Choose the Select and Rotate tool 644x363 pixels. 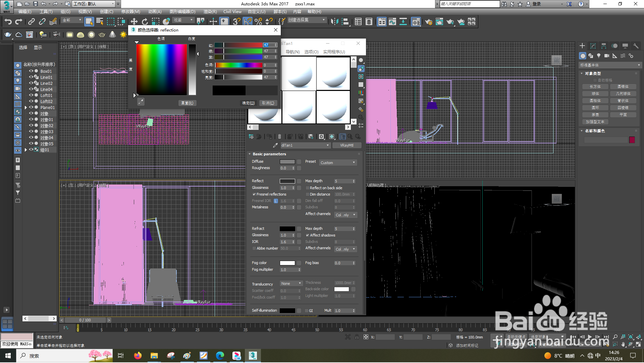(x=145, y=22)
